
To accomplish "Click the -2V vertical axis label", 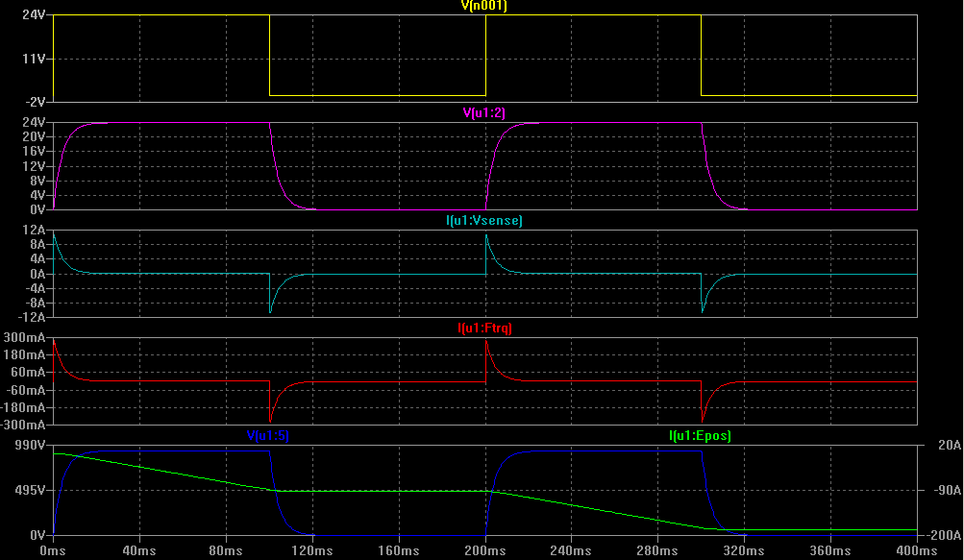I will (x=36, y=102).
